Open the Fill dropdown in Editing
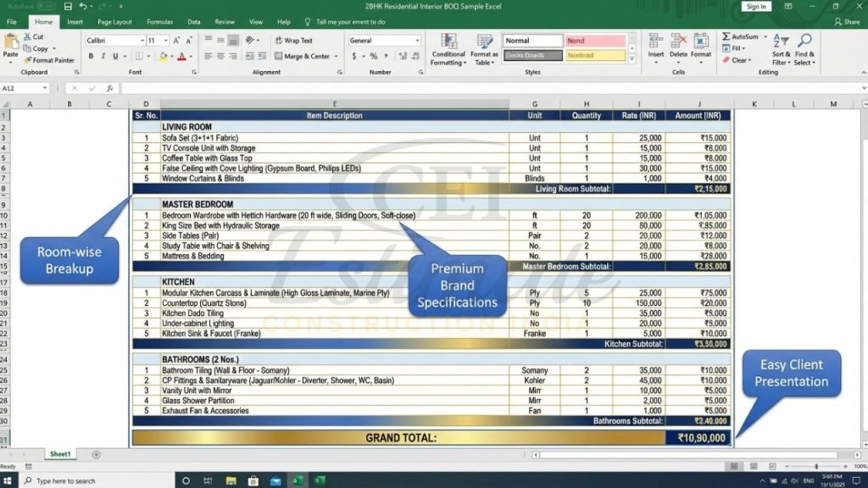This screenshot has width=868, height=488. [x=734, y=48]
